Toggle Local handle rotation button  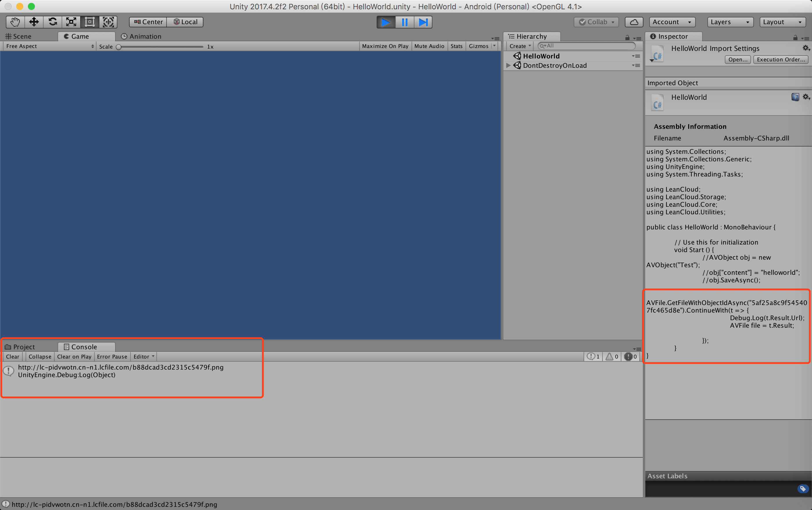point(185,22)
